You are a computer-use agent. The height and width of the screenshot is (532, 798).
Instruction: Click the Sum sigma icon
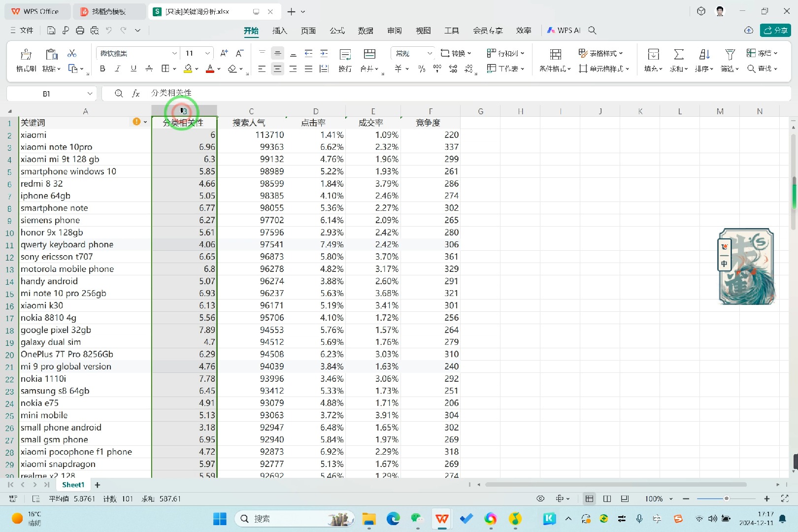[x=679, y=54]
